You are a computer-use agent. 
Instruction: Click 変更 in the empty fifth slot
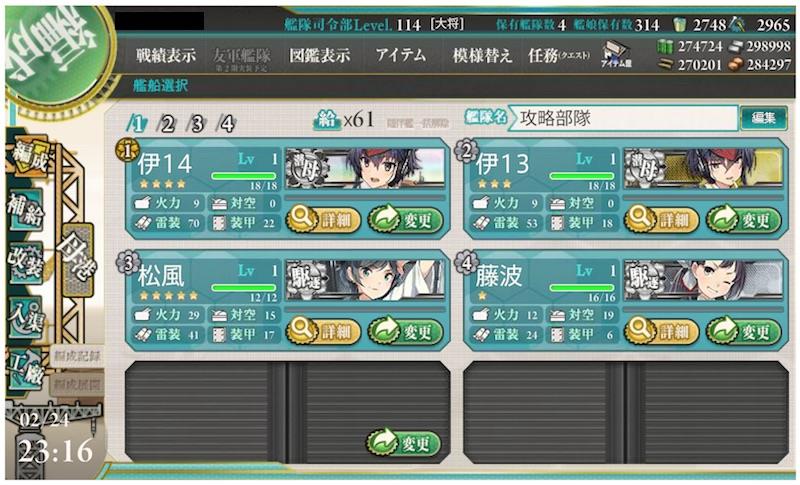(x=404, y=443)
